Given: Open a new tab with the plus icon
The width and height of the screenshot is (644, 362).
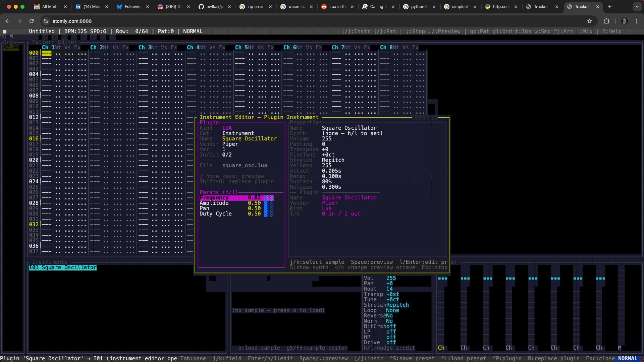Looking at the screenshot, I should point(610,7).
